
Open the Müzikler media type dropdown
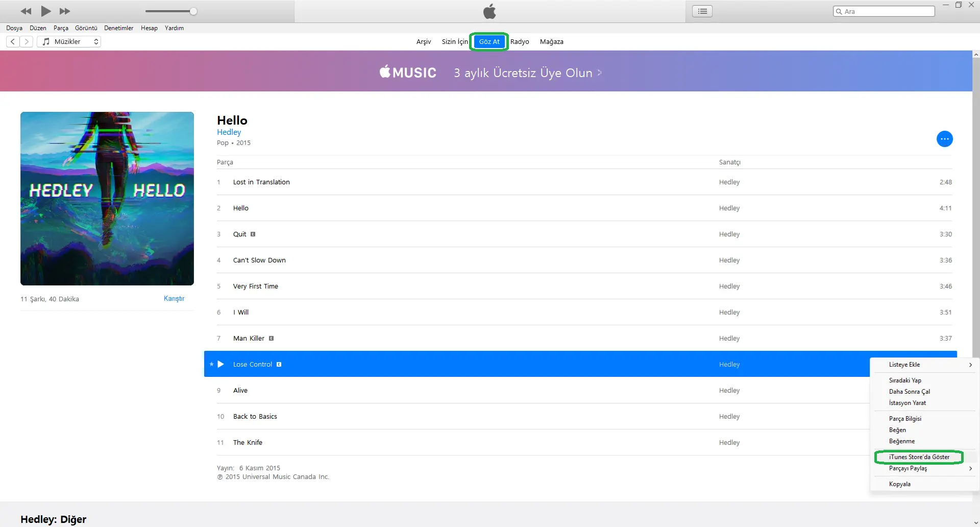pos(69,42)
